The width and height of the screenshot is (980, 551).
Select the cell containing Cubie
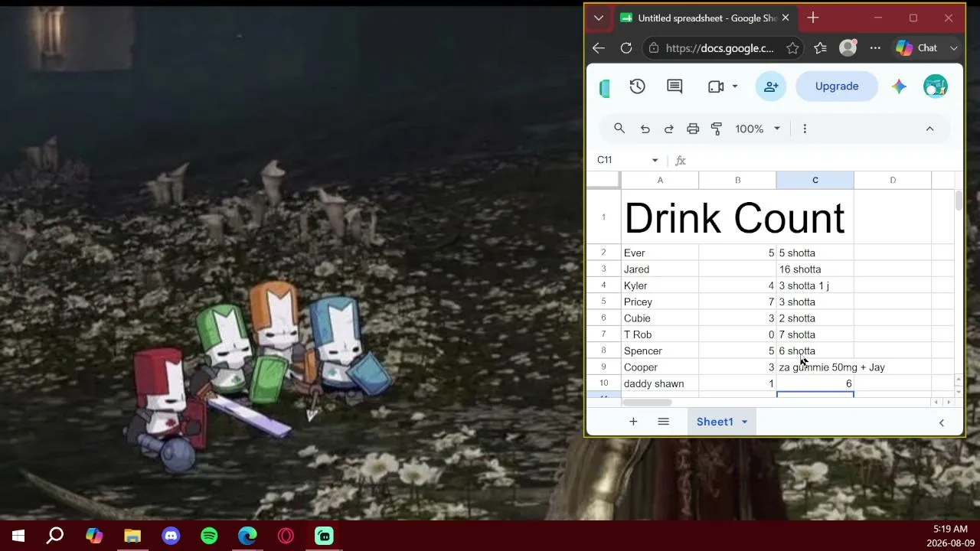(x=660, y=318)
